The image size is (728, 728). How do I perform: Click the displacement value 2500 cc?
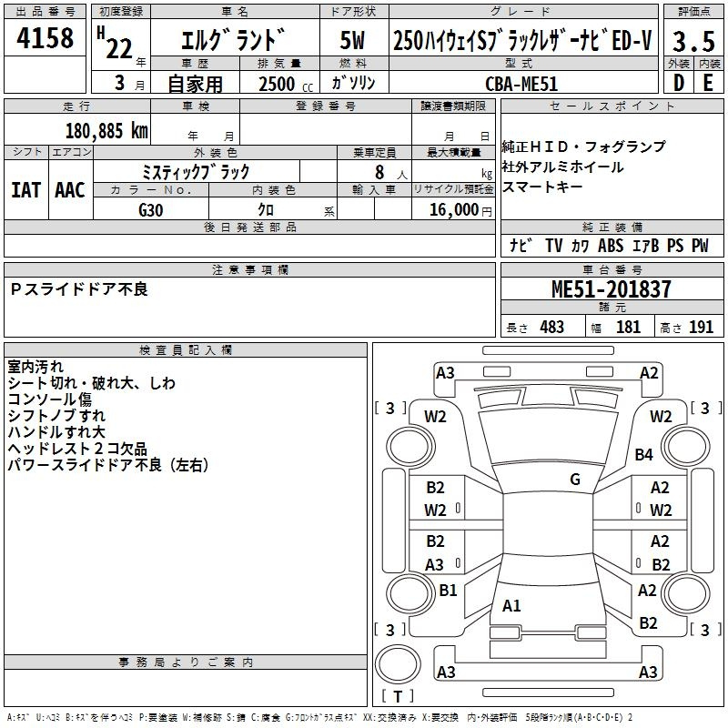pyautogui.click(x=286, y=84)
